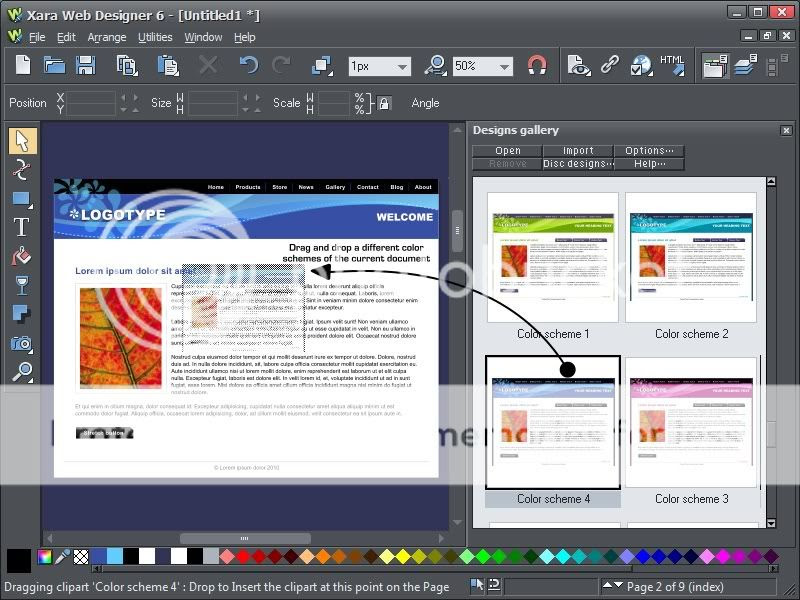The image size is (800, 600).
Task: Select the Shadow tool
Action: 21,313
